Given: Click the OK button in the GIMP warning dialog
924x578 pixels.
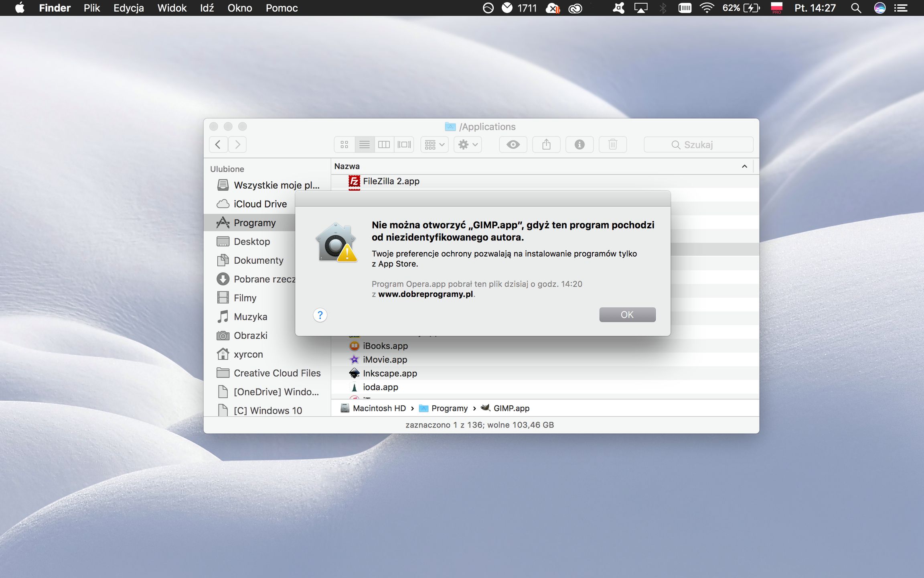Looking at the screenshot, I should pos(627,315).
